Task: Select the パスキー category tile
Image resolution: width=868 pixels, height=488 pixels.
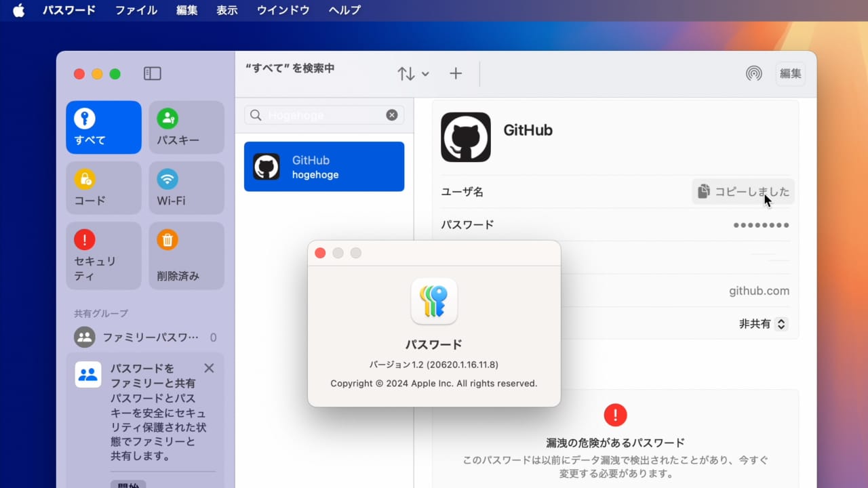Action: click(x=186, y=127)
